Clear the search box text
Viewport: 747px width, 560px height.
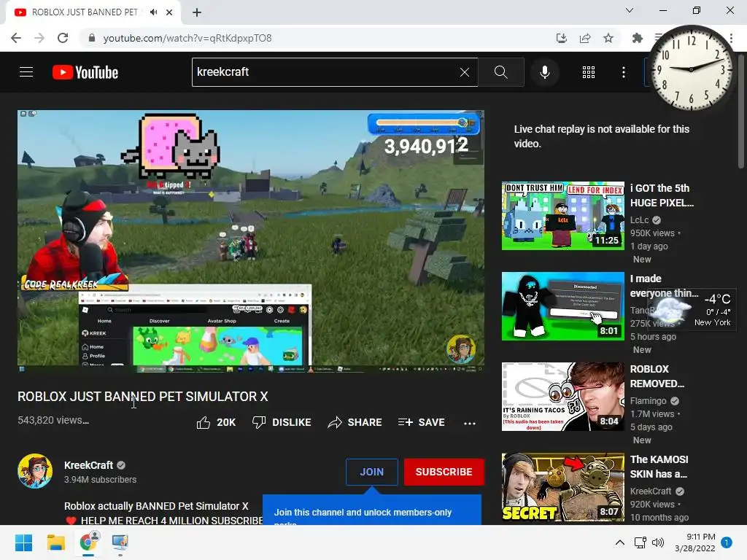(x=465, y=72)
